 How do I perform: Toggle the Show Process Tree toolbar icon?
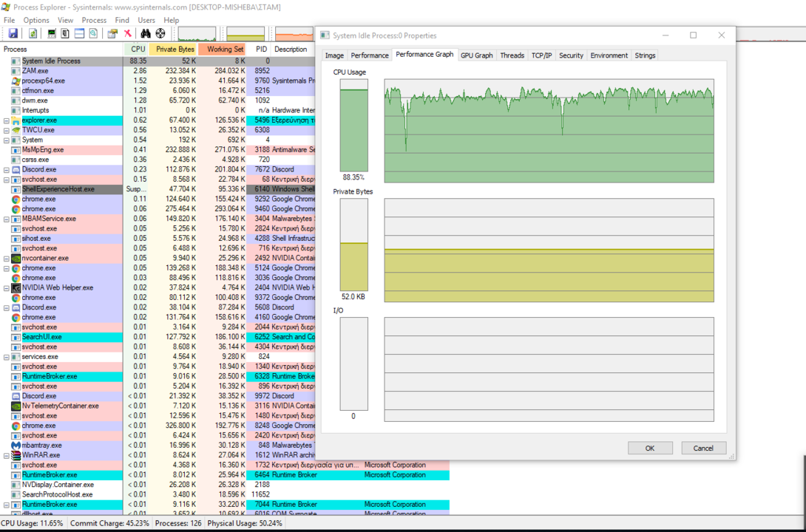(65, 33)
